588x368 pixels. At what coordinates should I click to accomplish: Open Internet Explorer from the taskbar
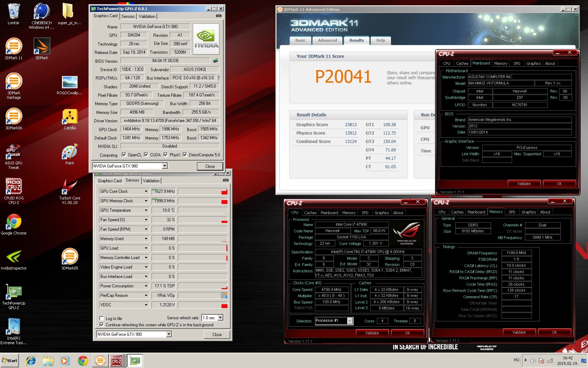point(31,360)
